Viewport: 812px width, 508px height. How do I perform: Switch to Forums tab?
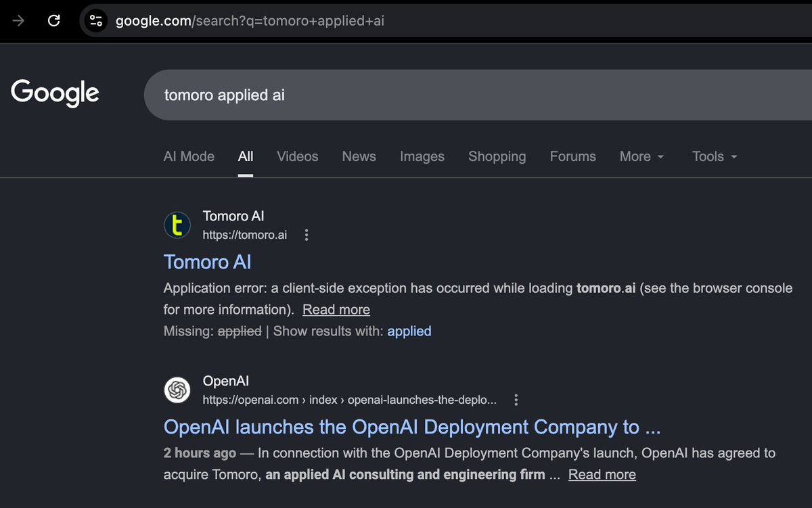572,156
